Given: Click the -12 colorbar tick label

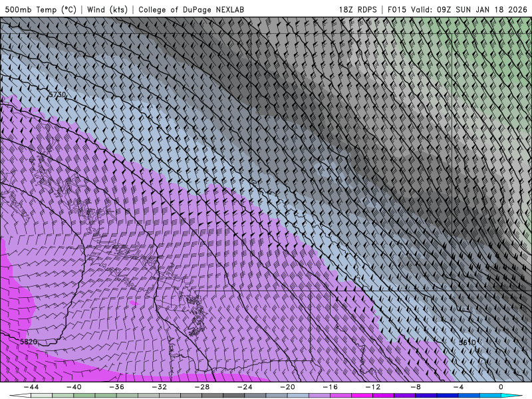Looking at the screenshot, I should 373,387.
